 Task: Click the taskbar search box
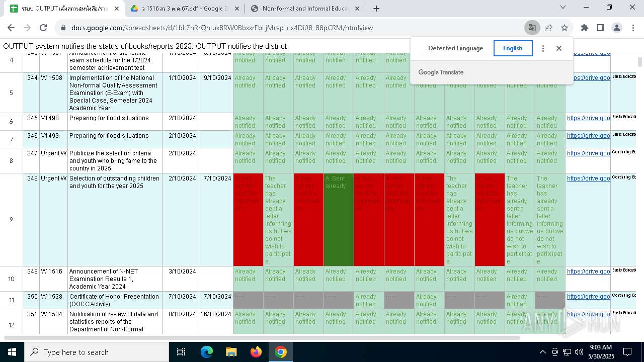[x=97, y=352]
